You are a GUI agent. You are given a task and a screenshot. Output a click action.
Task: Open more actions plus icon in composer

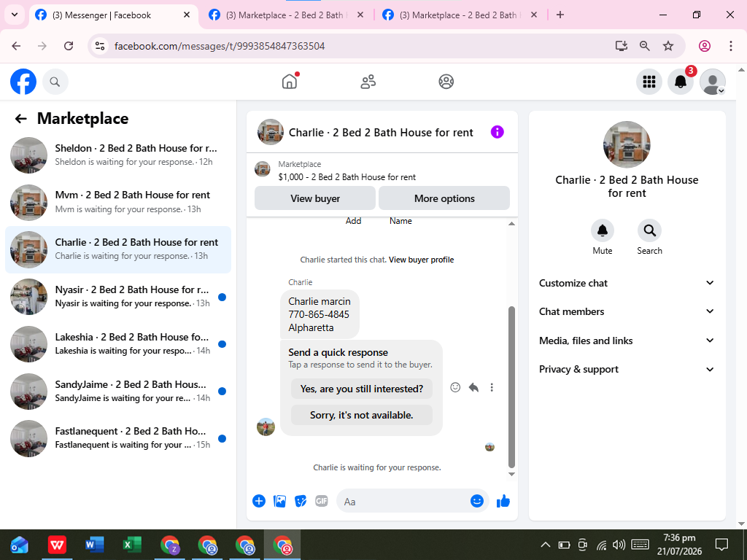pos(259,501)
